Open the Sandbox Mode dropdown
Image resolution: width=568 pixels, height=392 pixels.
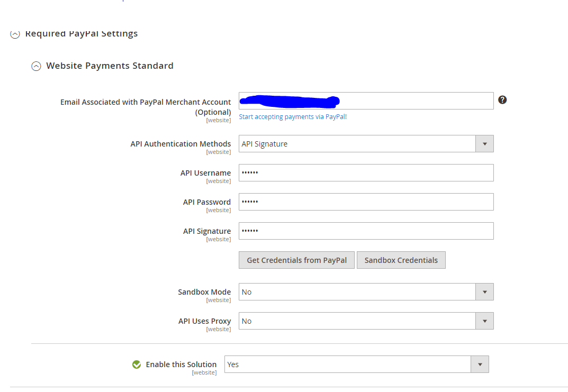click(366, 291)
